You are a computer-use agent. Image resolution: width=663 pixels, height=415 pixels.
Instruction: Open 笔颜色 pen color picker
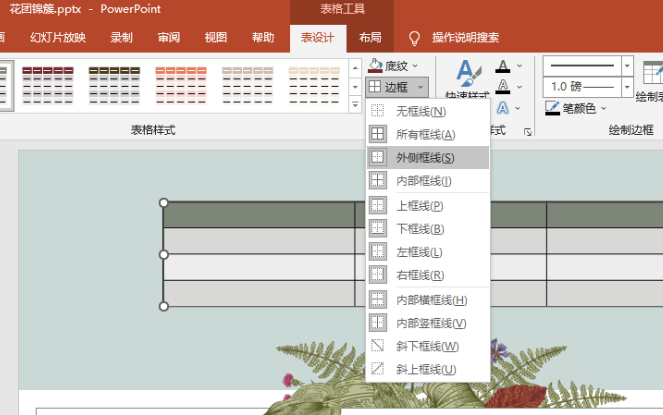point(578,108)
